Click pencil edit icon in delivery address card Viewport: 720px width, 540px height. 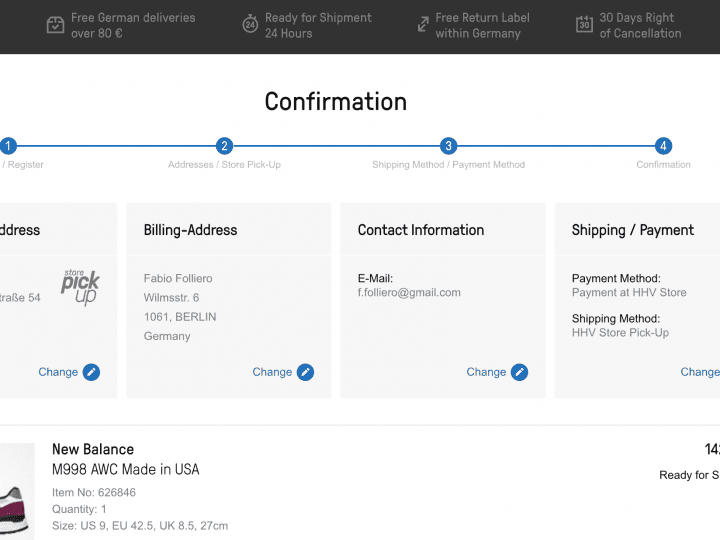91,372
